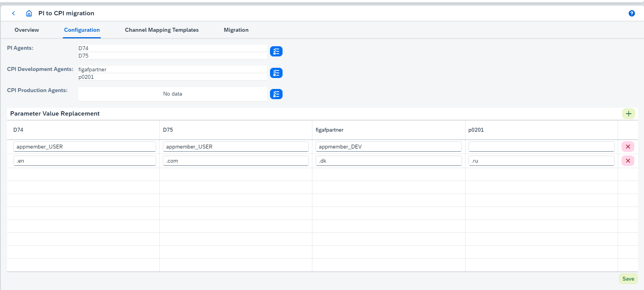Open the Channel Mapping Templates tab

162,30
